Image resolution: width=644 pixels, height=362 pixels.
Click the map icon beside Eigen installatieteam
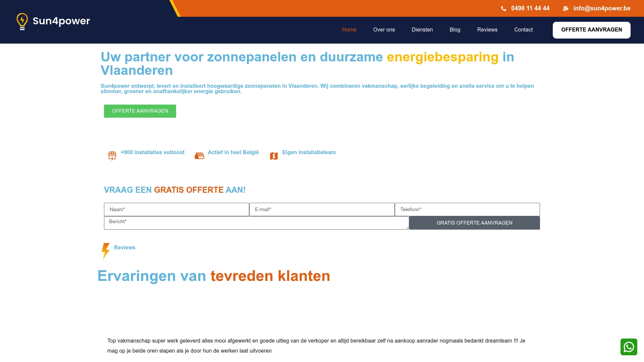point(274,156)
